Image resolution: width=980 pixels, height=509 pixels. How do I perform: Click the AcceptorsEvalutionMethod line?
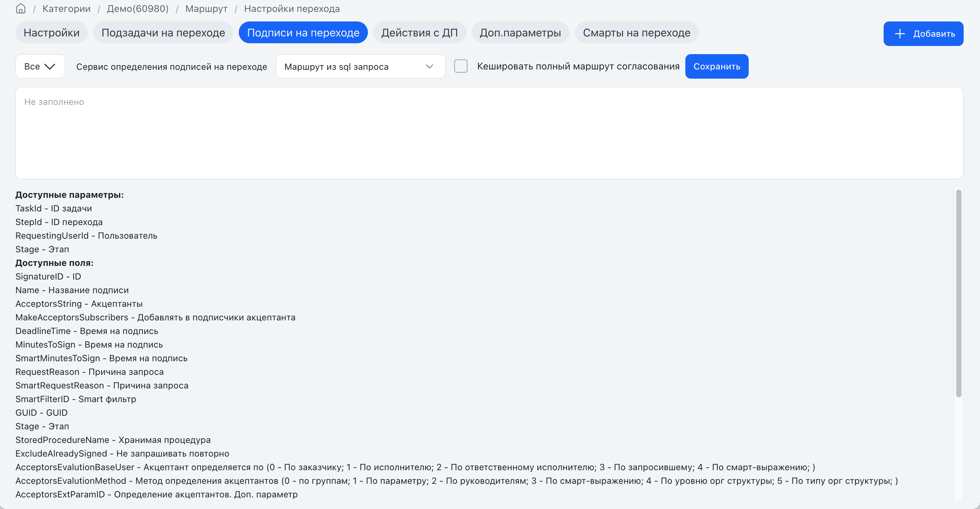[x=457, y=481]
